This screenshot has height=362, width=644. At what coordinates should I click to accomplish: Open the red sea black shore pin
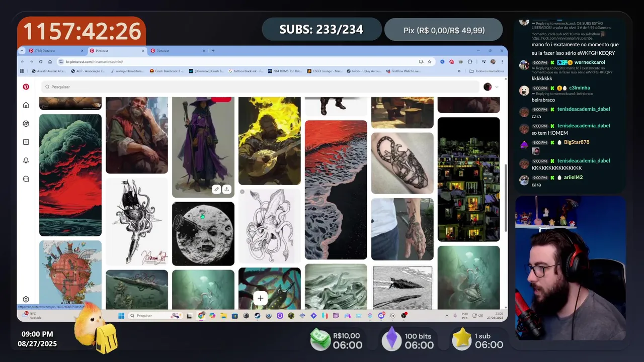click(x=336, y=190)
